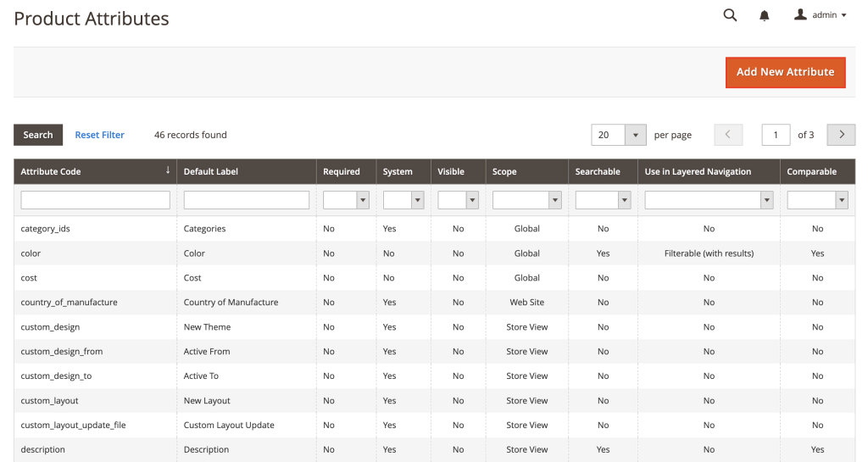The height and width of the screenshot is (462, 868).
Task: Expand the per page size dropdown
Action: (635, 135)
